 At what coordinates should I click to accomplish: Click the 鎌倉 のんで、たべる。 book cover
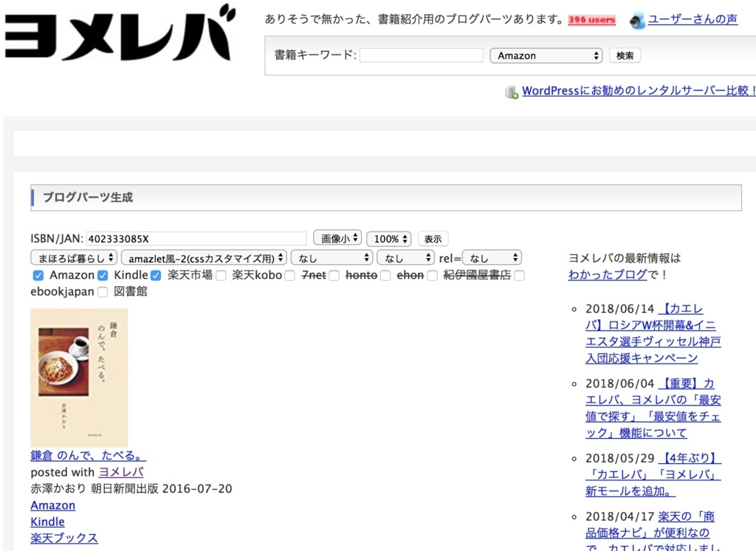79,378
